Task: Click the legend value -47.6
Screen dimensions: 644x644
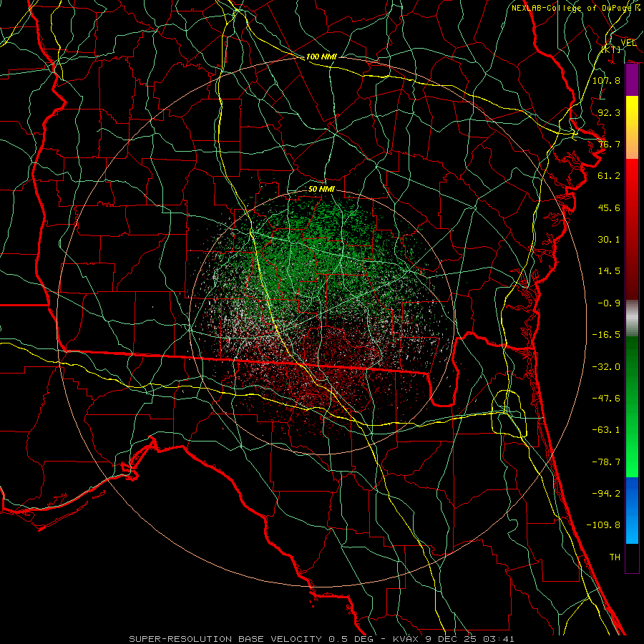Action: [x=606, y=399]
